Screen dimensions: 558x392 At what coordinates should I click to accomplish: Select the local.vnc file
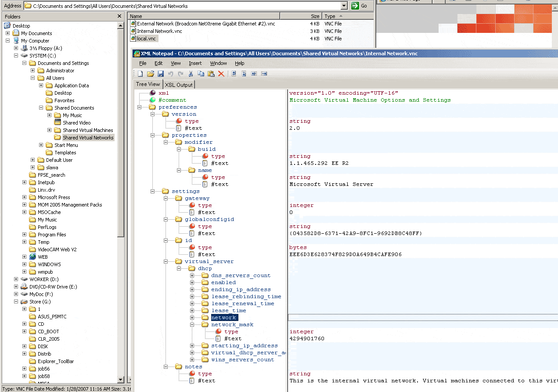click(x=147, y=39)
